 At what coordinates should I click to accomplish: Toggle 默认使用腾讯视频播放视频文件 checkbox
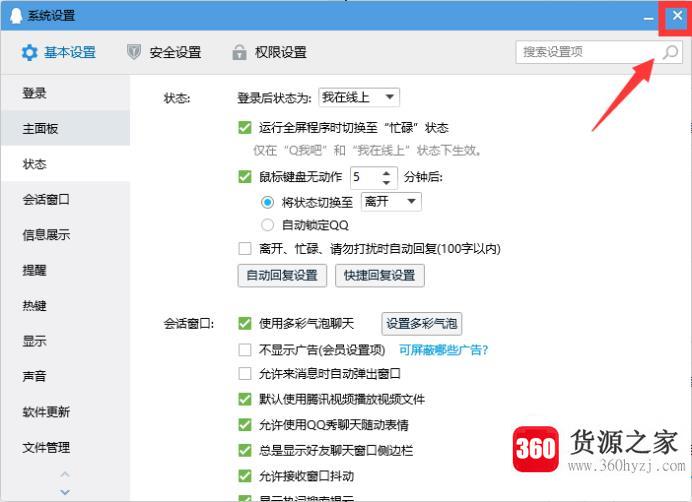(x=244, y=399)
